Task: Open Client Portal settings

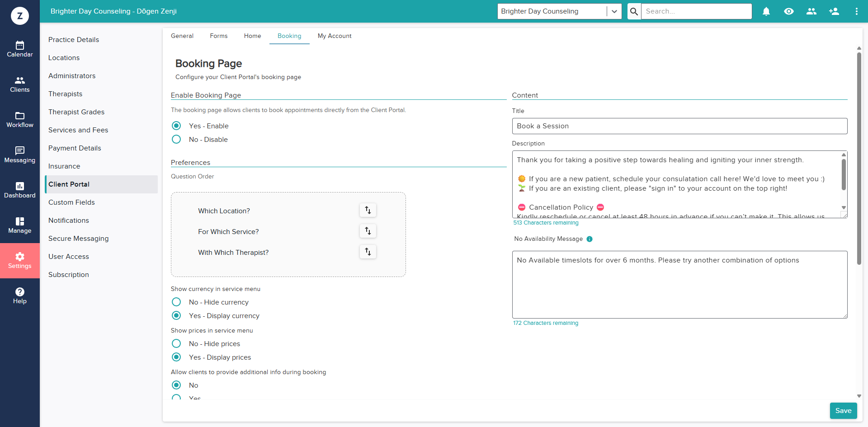Action: point(101,184)
